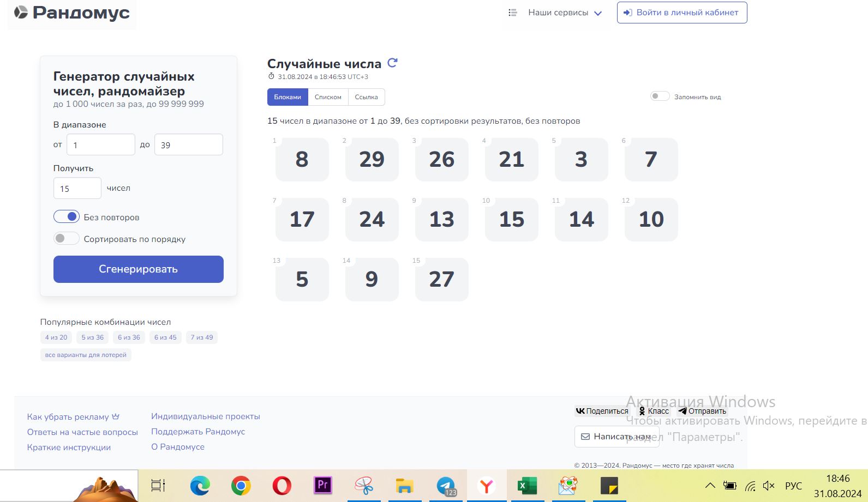
Task: Open the Индивидуальные проекты link
Action: click(206, 416)
